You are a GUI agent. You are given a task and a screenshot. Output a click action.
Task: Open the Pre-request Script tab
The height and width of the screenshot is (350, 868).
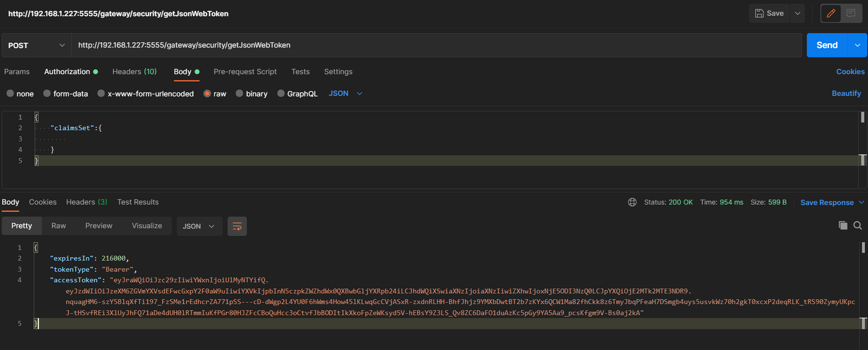pos(245,72)
